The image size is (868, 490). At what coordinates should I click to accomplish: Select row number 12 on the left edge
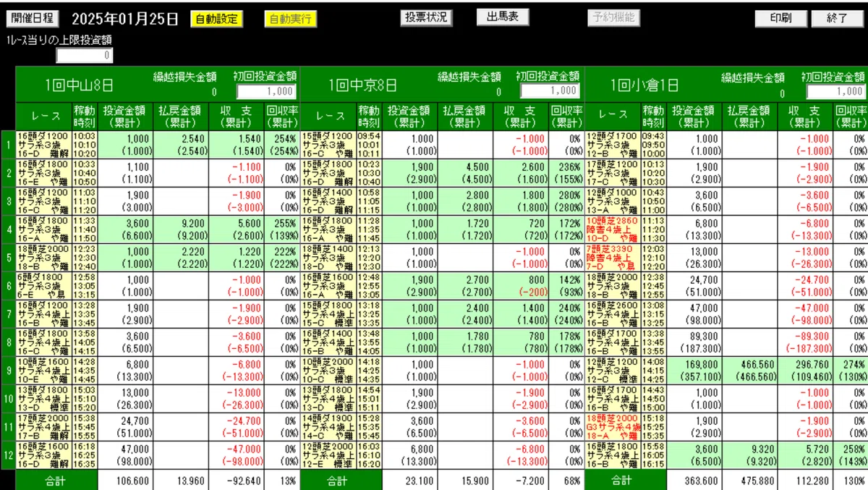coord(7,455)
